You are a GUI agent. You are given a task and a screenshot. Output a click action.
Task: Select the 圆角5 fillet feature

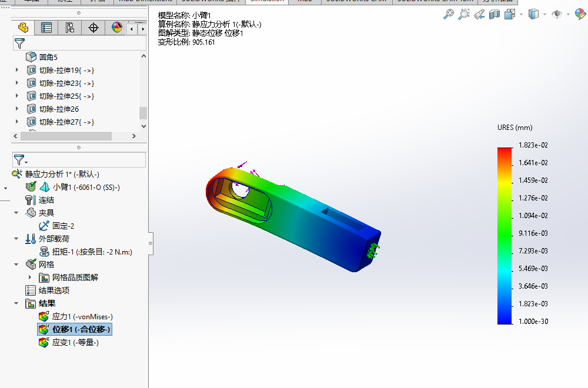tap(48, 57)
